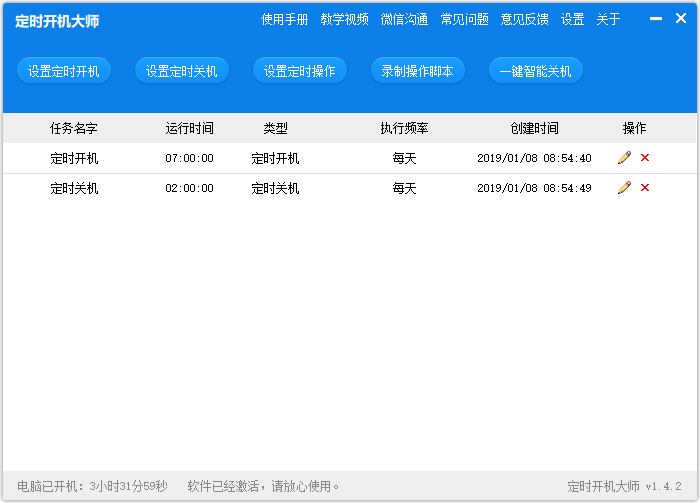Open the 使用手册 menu

(284, 19)
